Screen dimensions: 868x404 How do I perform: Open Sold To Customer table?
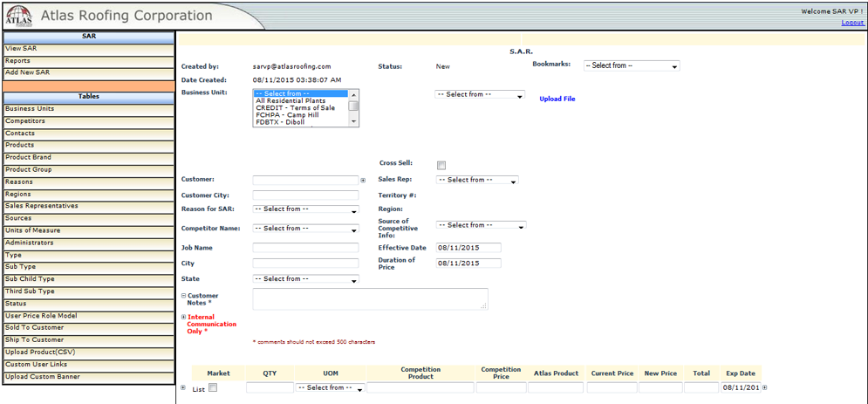pyautogui.click(x=89, y=328)
